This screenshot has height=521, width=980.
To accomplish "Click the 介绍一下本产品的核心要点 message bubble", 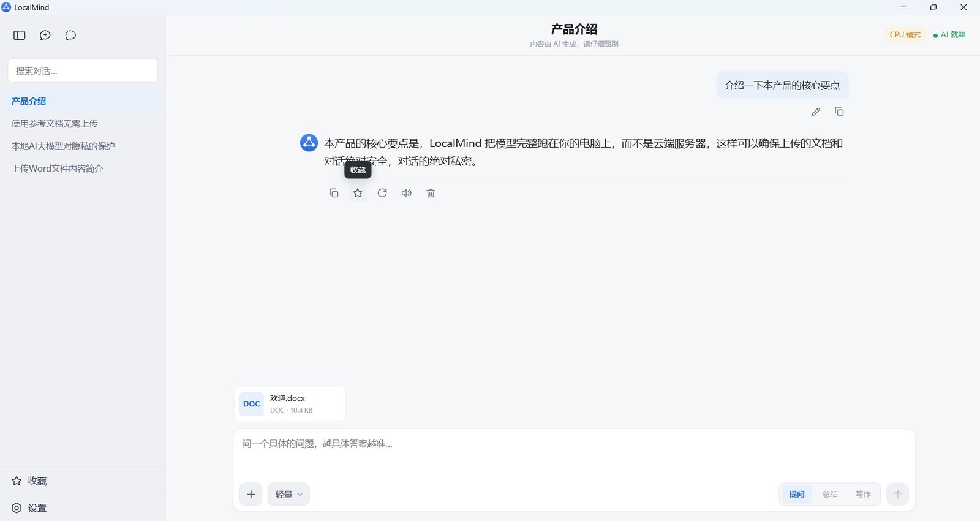I will click(x=782, y=85).
